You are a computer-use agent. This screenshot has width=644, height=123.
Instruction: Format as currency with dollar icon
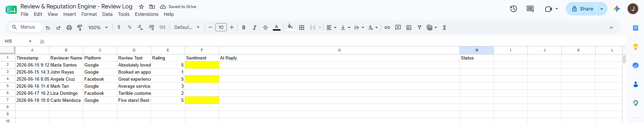click(119, 27)
